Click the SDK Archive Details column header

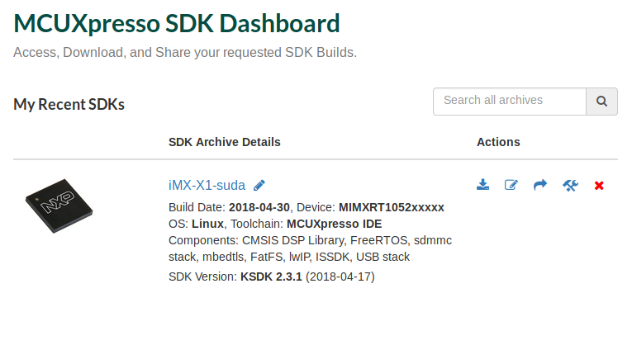tap(225, 142)
